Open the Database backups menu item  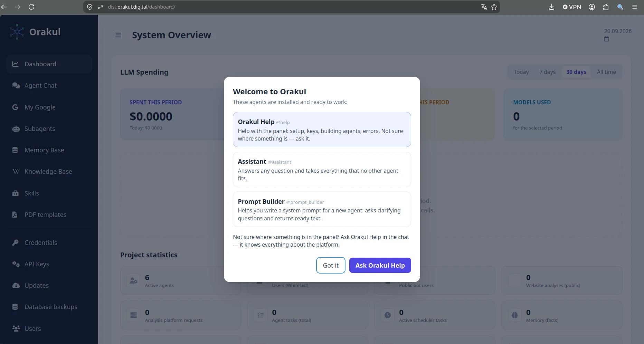coord(49,307)
